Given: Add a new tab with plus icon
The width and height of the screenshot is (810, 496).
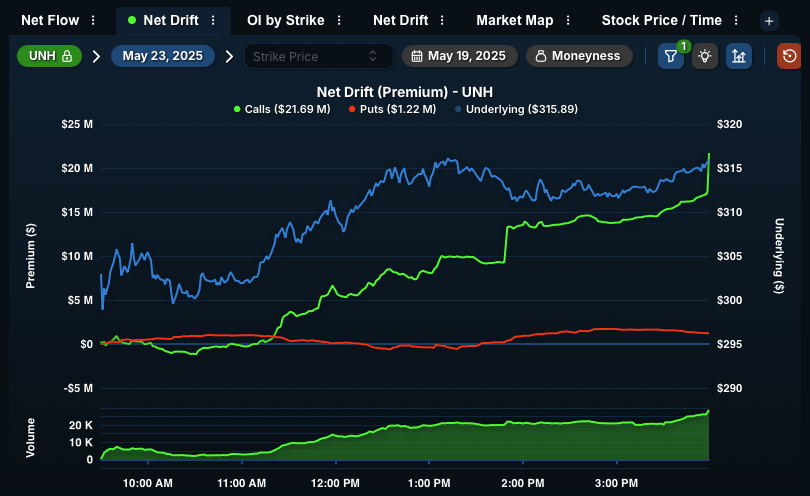Looking at the screenshot, I should [769, 21].
